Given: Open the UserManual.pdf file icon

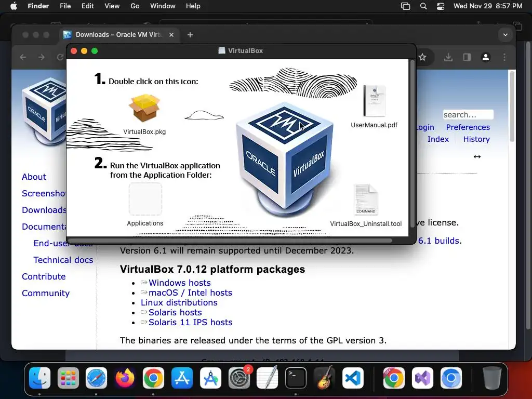Looking at the screenshot, I should 374,101.
